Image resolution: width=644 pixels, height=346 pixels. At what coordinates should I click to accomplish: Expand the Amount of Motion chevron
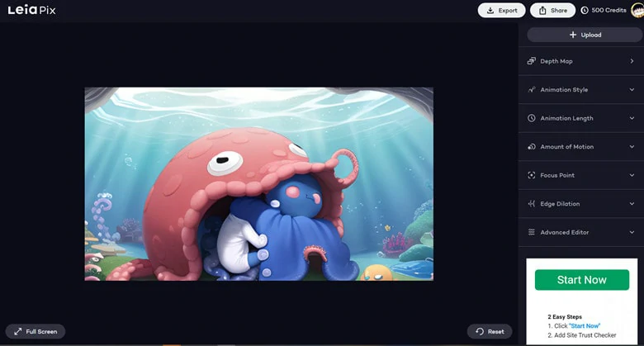click(x=632, y=147)
